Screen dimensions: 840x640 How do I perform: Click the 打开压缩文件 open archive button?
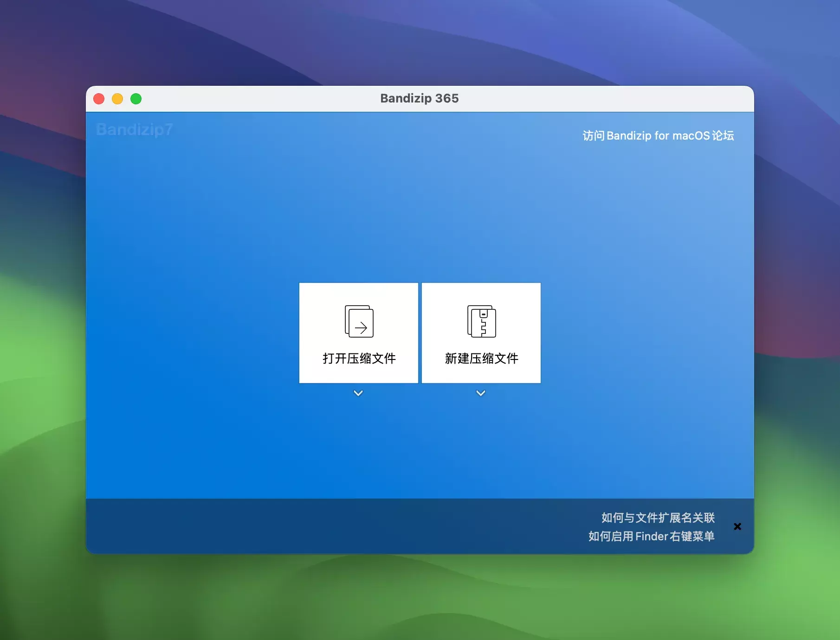(359, 333)
